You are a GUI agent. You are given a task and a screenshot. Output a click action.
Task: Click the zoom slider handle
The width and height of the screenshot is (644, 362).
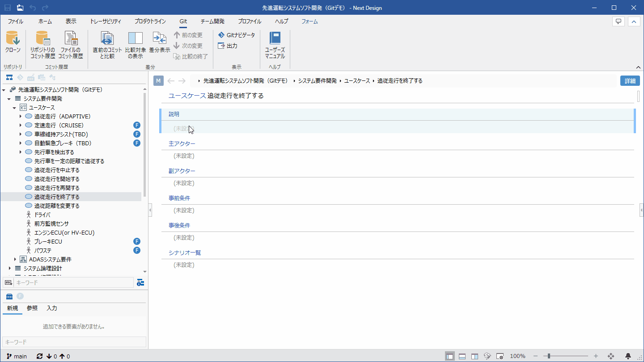coord(549,356)
